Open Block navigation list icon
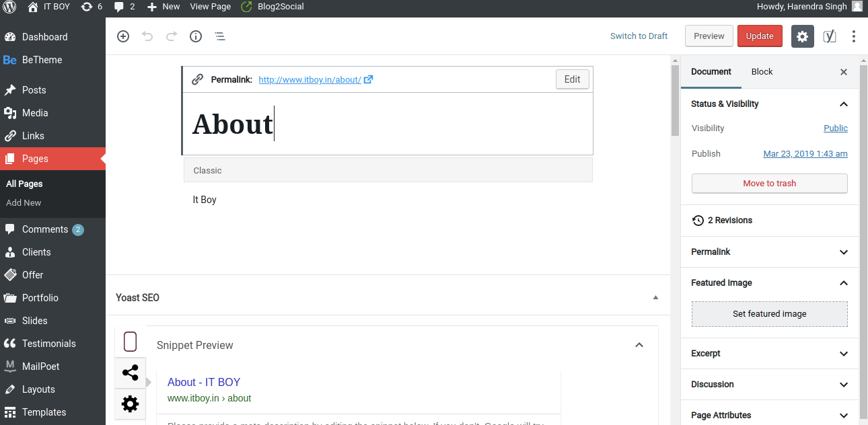The image size is (868, 425). pos(220,36)
